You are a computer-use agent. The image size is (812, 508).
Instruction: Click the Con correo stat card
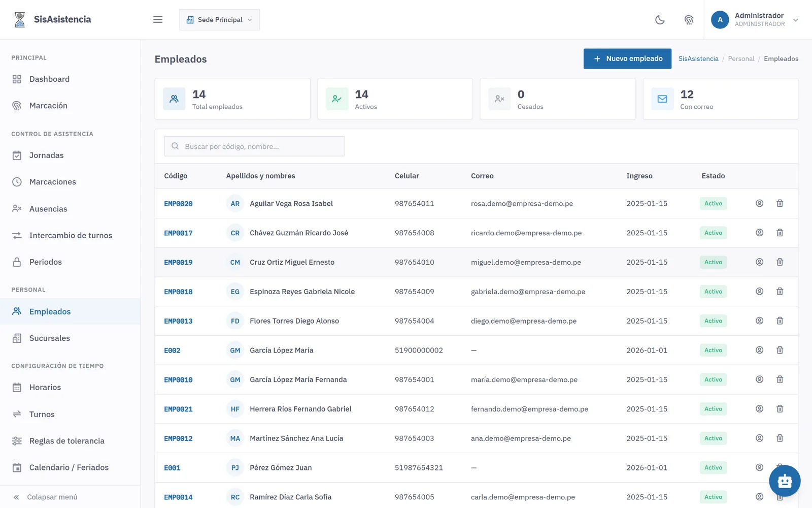[720, 99]
